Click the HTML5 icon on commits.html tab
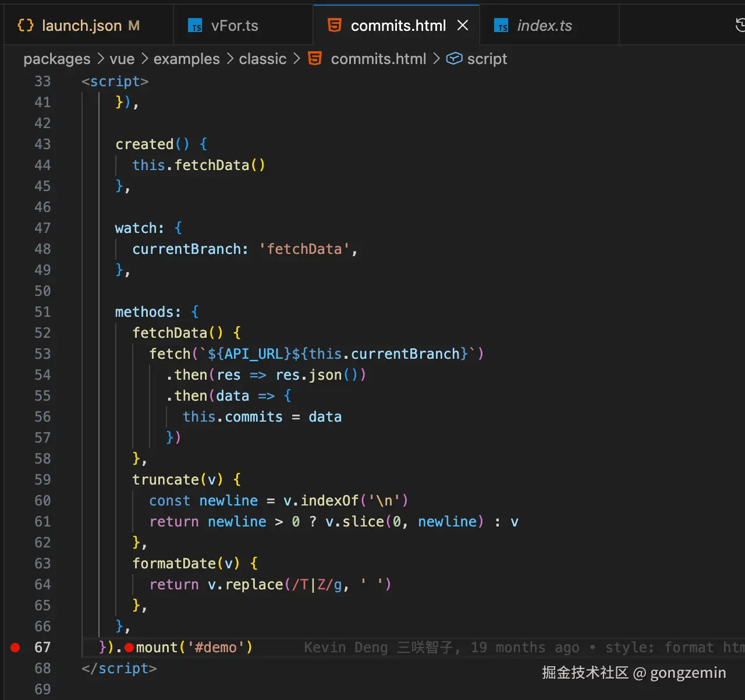Image resolution: width=745 pixels, height=700 pixels. [x=335, y=25]
